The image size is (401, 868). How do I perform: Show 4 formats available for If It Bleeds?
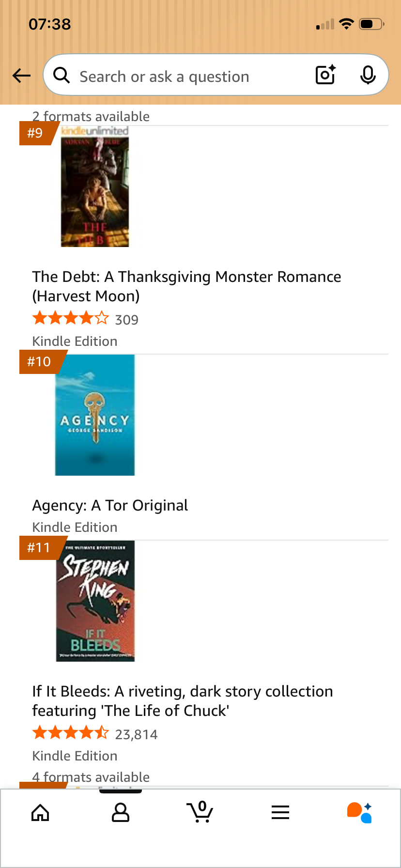click(x=91, y=777)
